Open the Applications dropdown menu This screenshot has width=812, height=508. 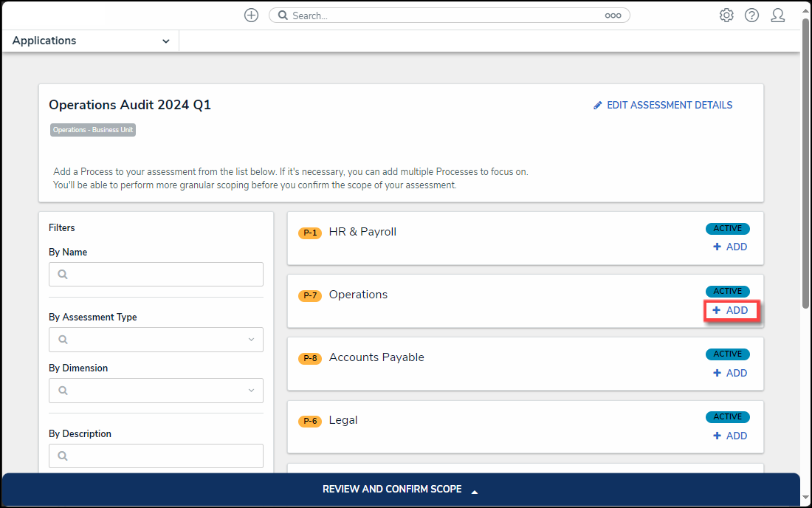[91, 41]
